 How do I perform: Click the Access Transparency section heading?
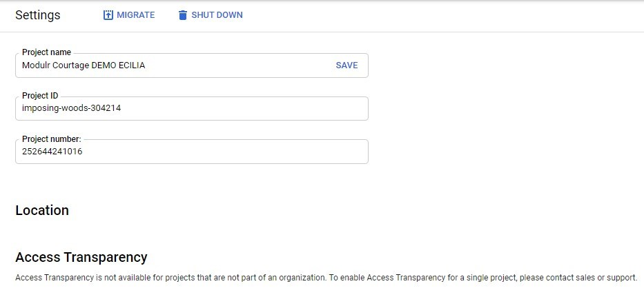[x=81, y=257]
